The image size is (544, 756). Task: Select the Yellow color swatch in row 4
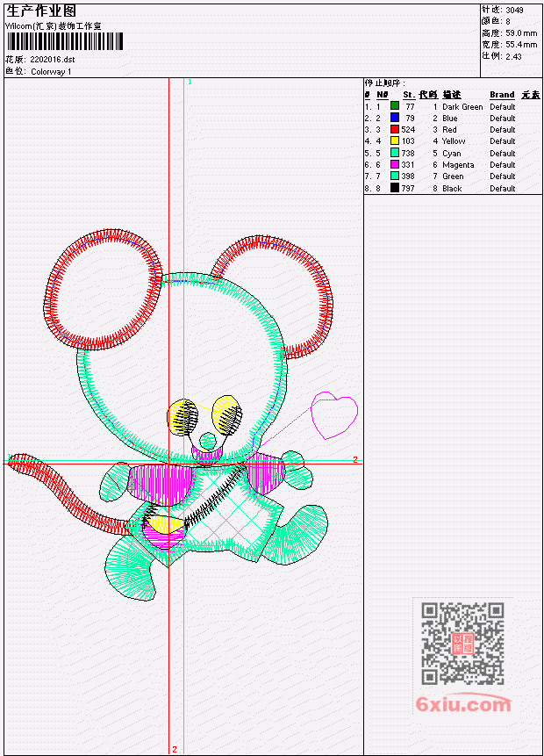click(395, 140)
